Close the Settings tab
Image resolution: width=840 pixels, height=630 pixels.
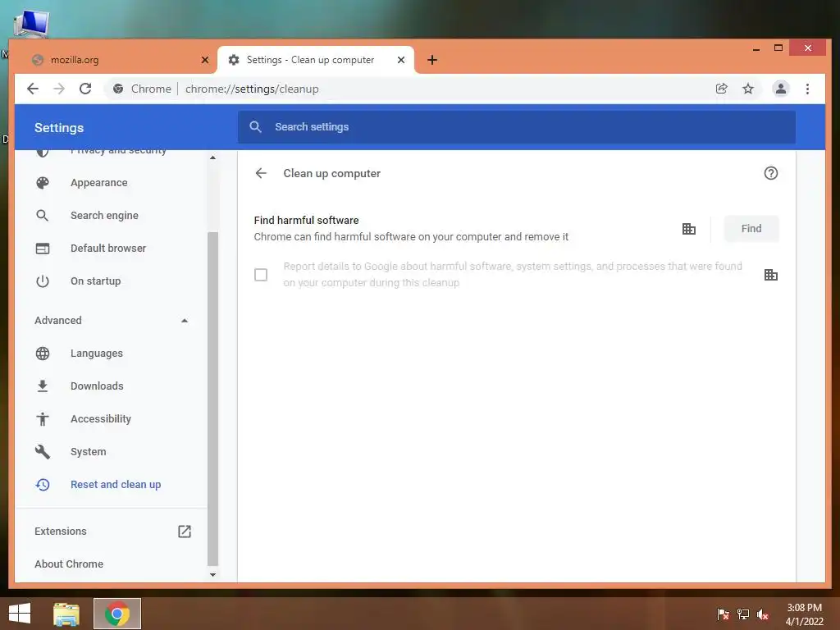[400, 60]
